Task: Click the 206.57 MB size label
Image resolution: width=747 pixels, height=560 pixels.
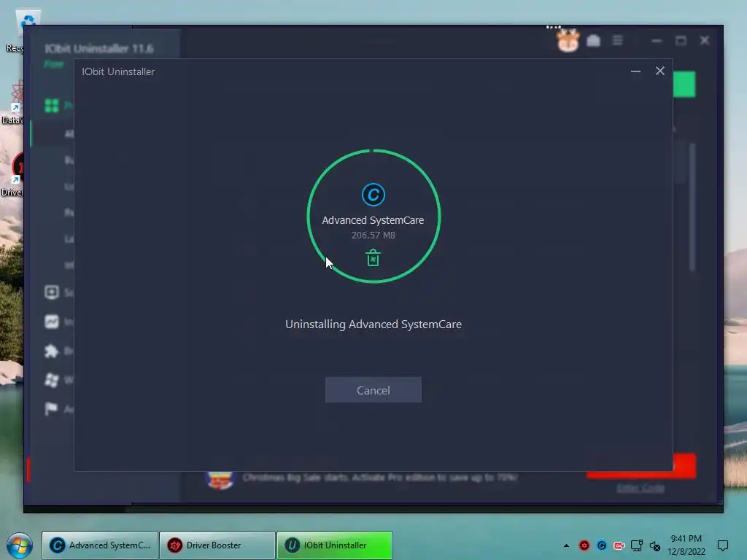Action: click(373, 236)
